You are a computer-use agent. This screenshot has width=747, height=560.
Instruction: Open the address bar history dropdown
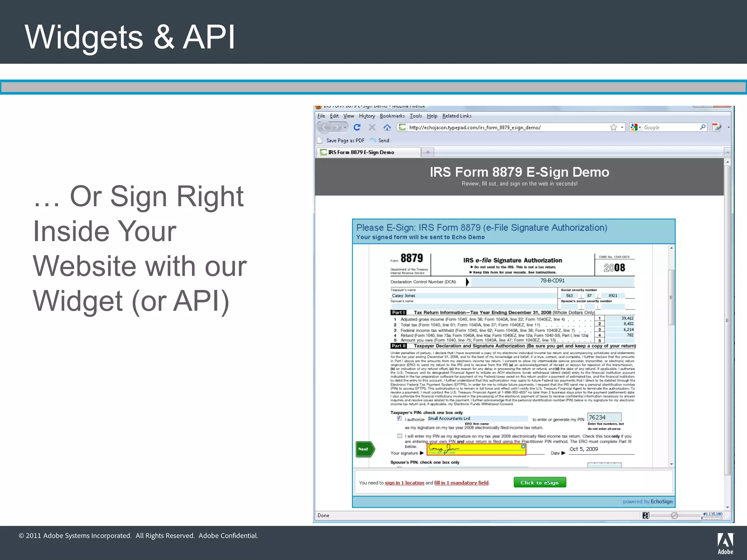pyautogui.click(x=622, y=127)
